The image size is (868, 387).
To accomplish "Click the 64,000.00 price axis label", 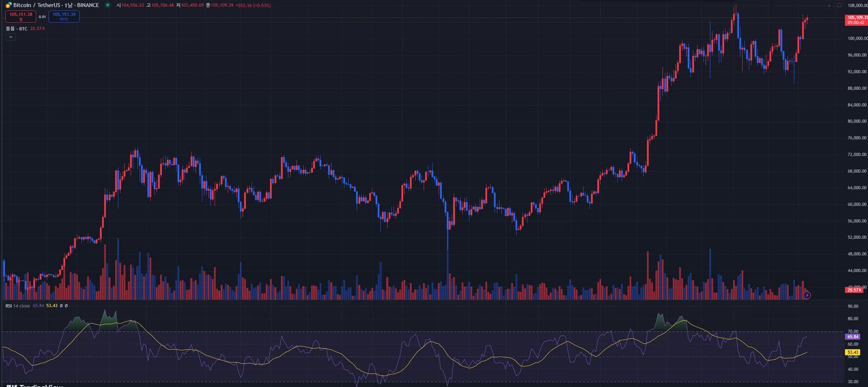I will 857,188.
